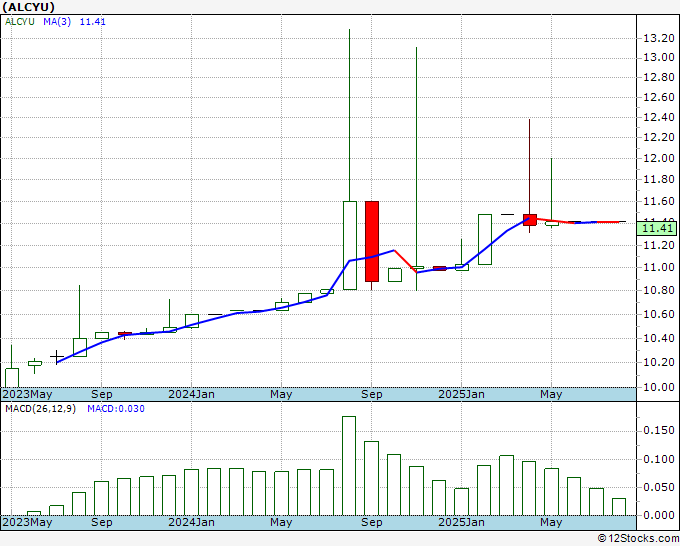Click 2025Jan on the MACD date axis
Viewport: 680px width, 546px height.
(x=461, y=522)
